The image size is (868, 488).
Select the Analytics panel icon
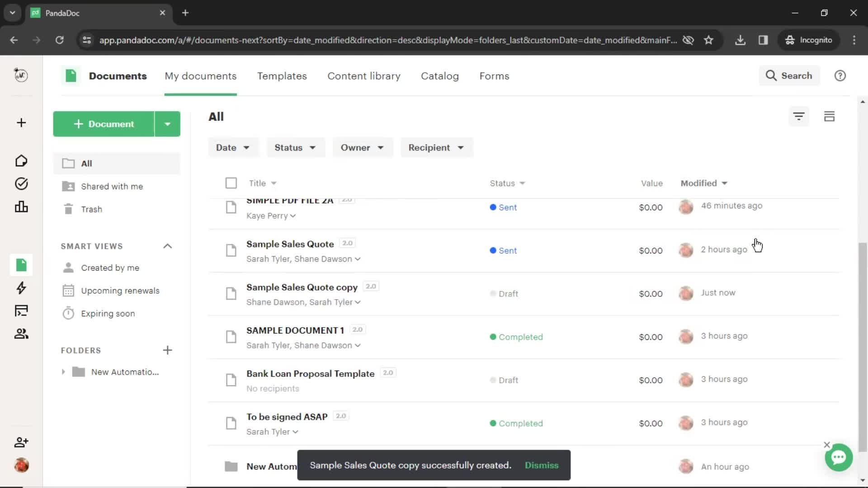tap(21, 206)
